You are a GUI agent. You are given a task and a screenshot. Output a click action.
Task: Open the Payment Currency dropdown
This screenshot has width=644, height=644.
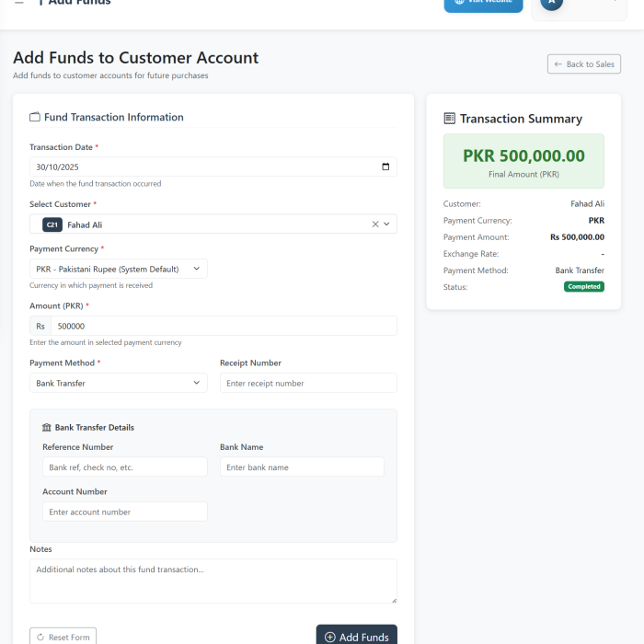click(x=118, y=269)
